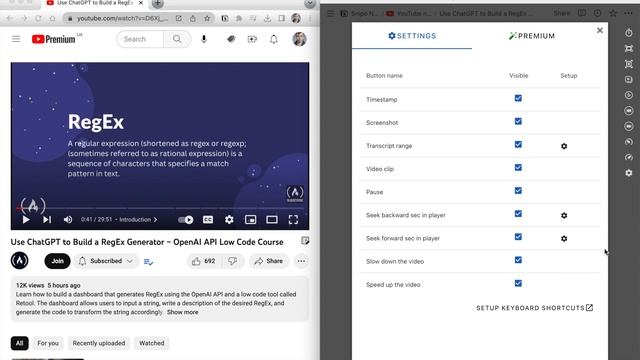The height and width of the screenshot is (360, 640).
Task: Open setup gear for Seek forward
Action: [x=564, y=239]
